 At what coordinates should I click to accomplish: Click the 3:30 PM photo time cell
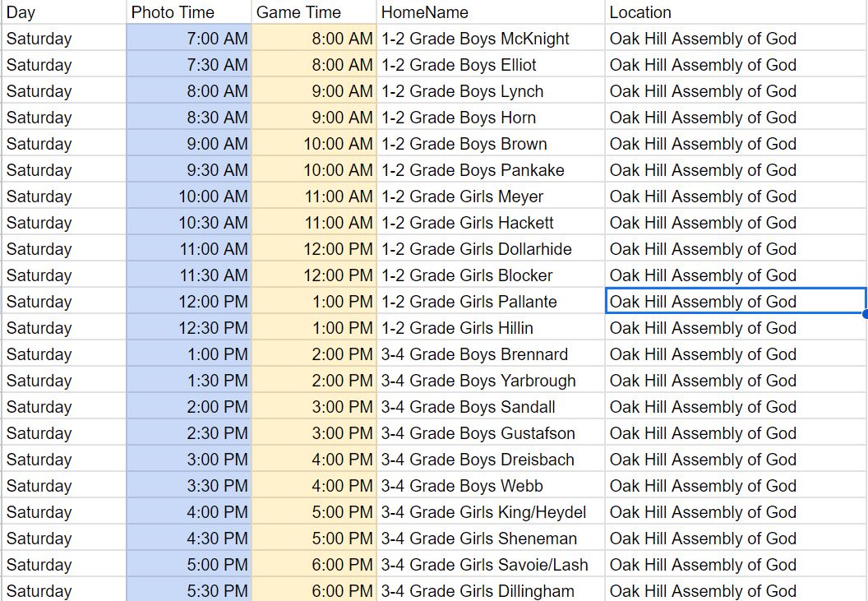(189, 486)
